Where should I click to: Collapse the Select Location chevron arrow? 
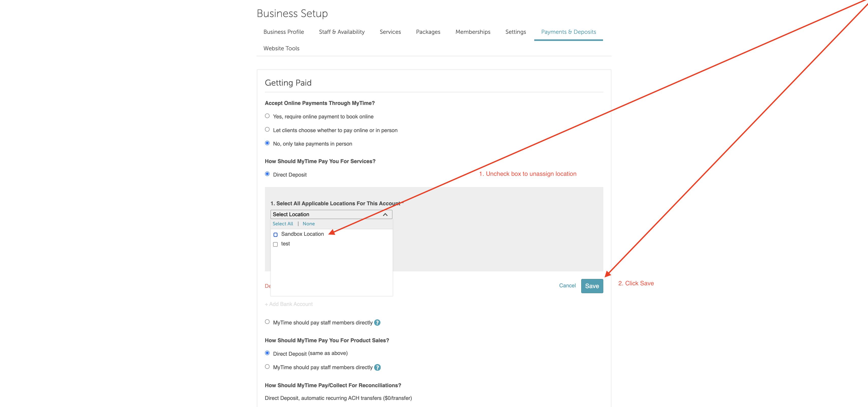tap(385, 214)
